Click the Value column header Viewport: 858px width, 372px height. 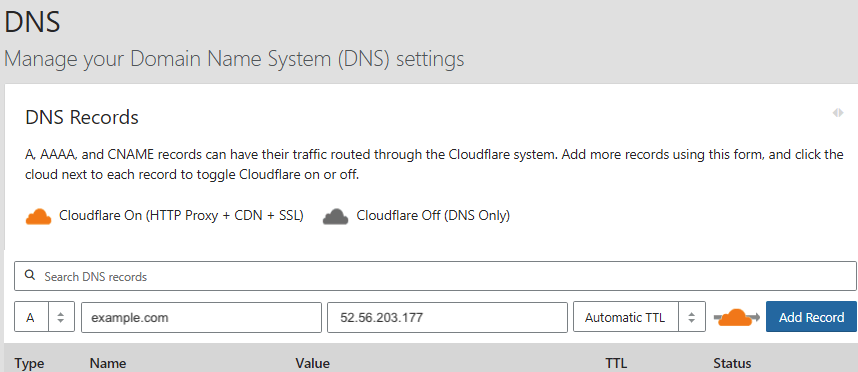[x=312, y=363]
